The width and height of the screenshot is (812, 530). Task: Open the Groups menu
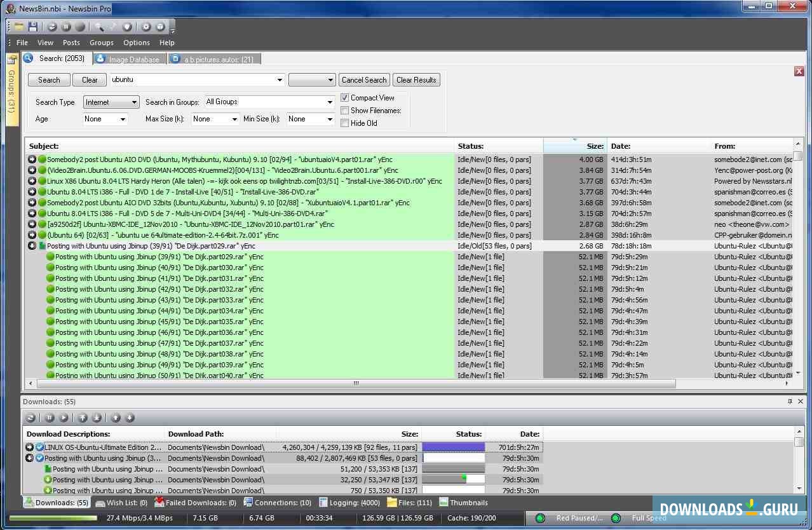click(102, 43)
